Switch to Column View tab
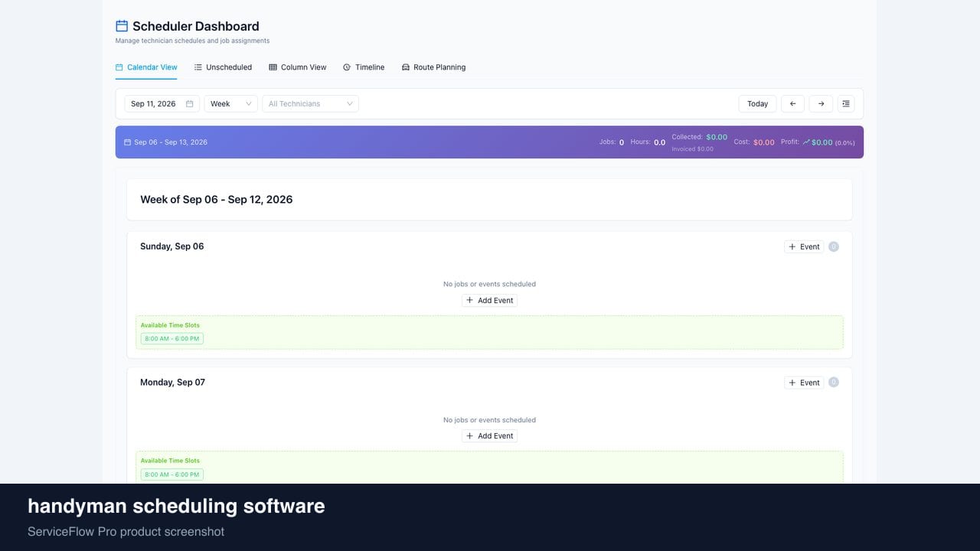Screen dimensions: 980x551 click(298, 67)
